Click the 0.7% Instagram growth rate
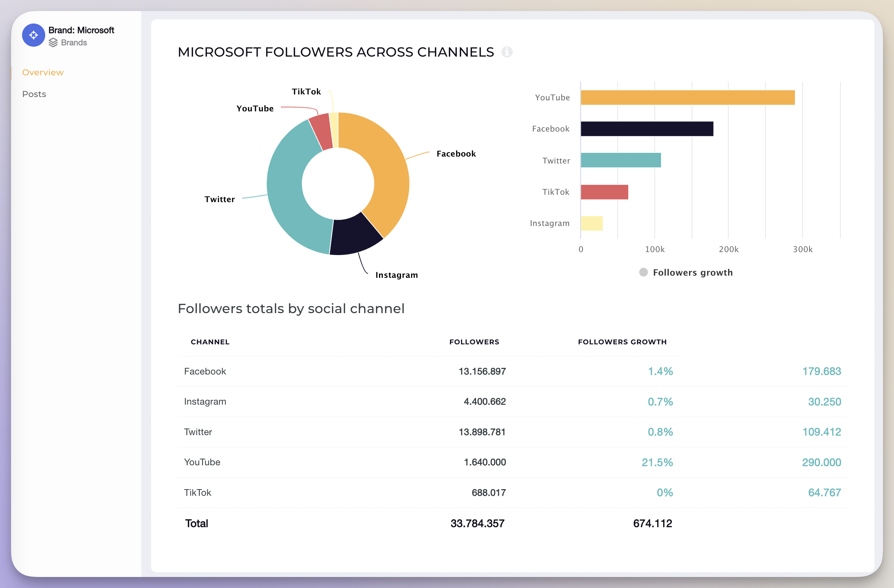894x588 pixels. coord(660,402)
